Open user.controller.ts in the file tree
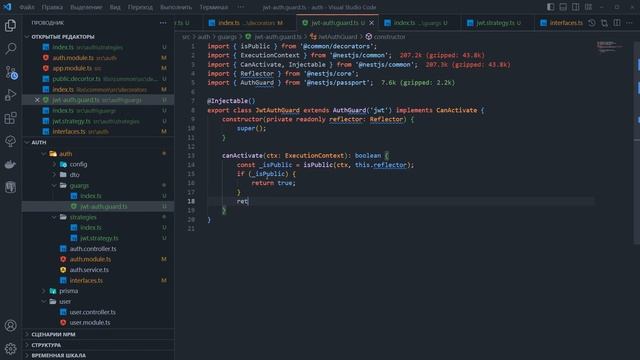Viewport: 640px width, 360px height. (92, 312)
